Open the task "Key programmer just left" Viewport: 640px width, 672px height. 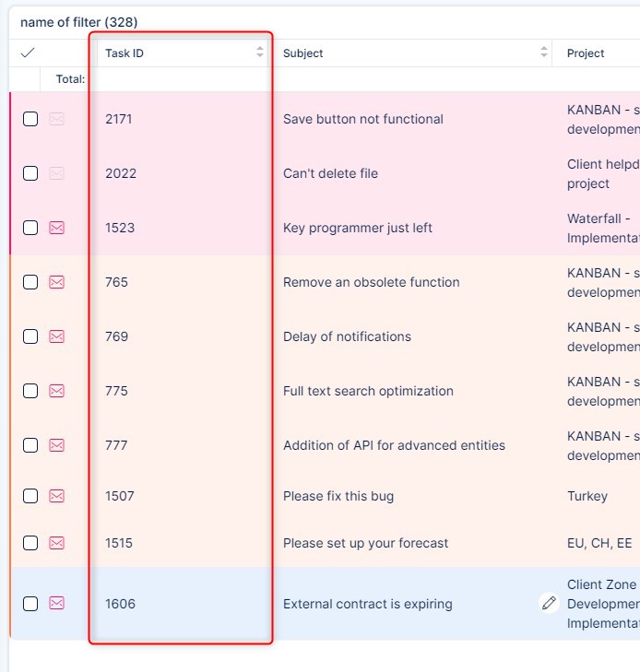pyautogui.click(x=357, y=228)
